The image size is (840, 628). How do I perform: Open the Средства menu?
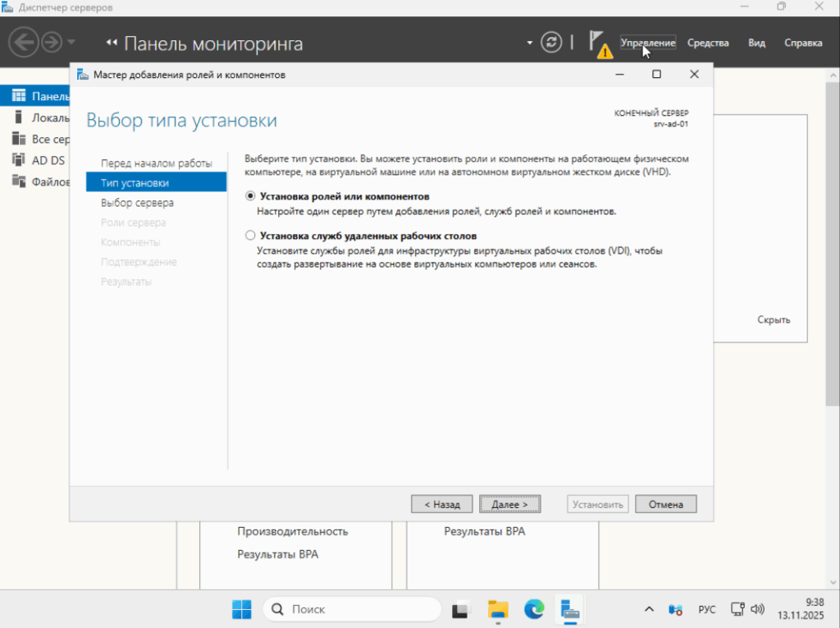point(707,43)
